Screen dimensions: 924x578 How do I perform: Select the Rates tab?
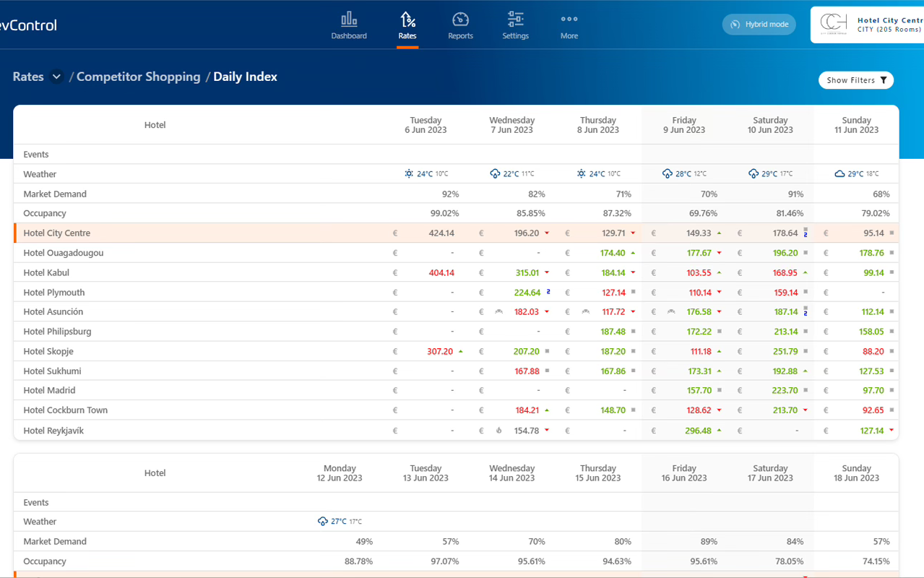coord(407,25)
